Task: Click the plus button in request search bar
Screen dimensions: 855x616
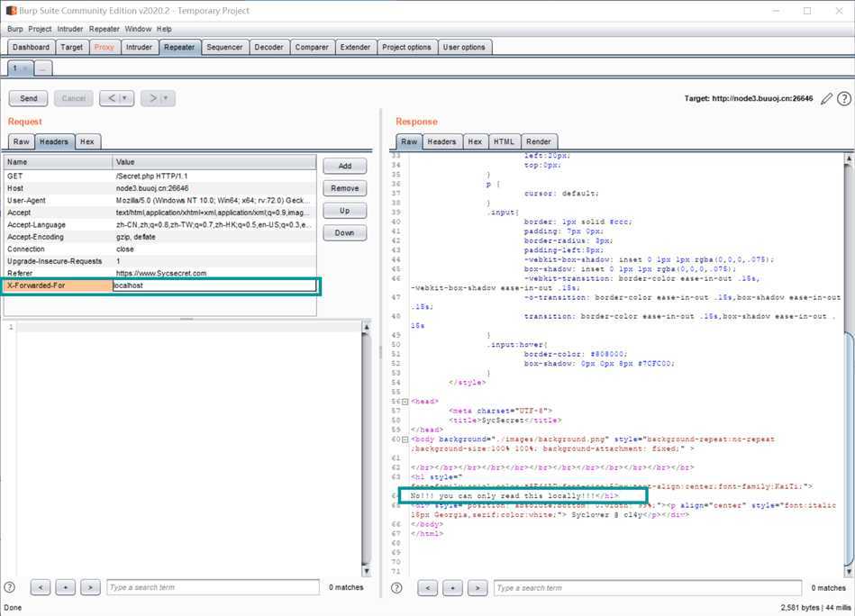Action: [x=66, y=587]
